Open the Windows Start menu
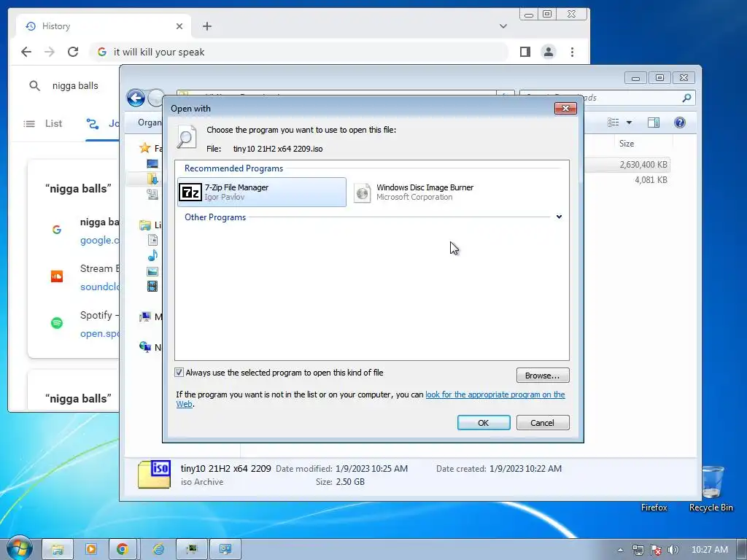This screenshot has height=560, width=747. tap(19, 548)
